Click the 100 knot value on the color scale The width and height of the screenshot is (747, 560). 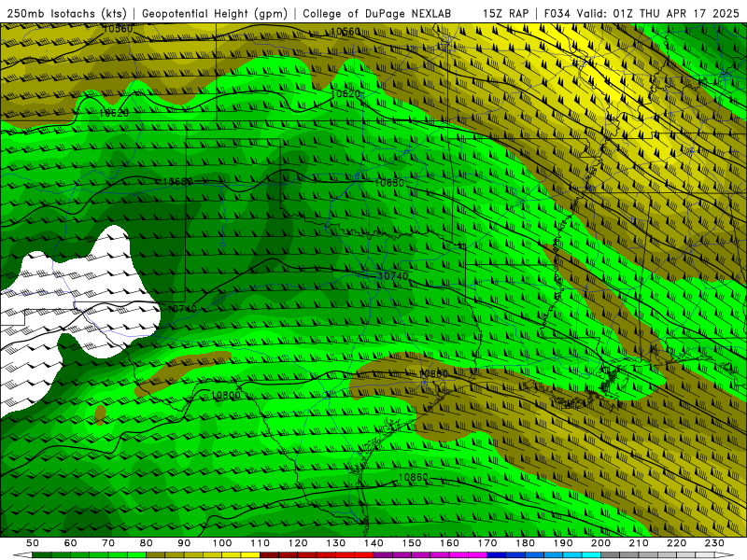(x=222, y=543)
